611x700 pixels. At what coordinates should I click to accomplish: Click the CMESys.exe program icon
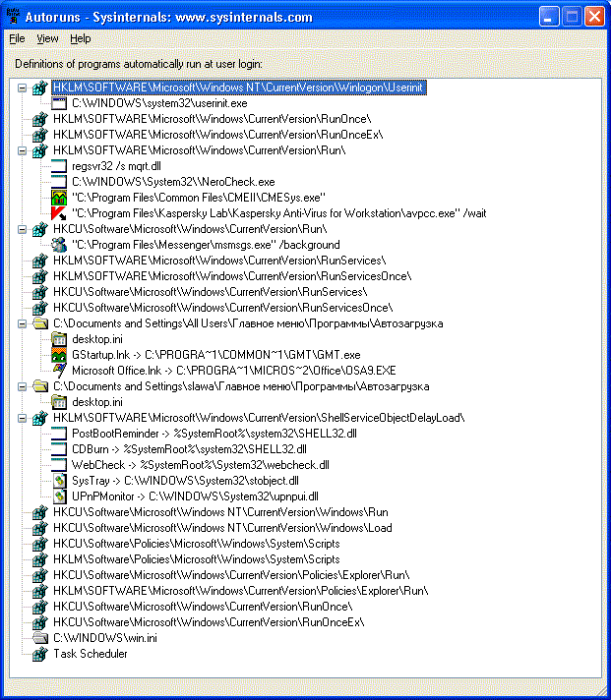coord(58,198)
